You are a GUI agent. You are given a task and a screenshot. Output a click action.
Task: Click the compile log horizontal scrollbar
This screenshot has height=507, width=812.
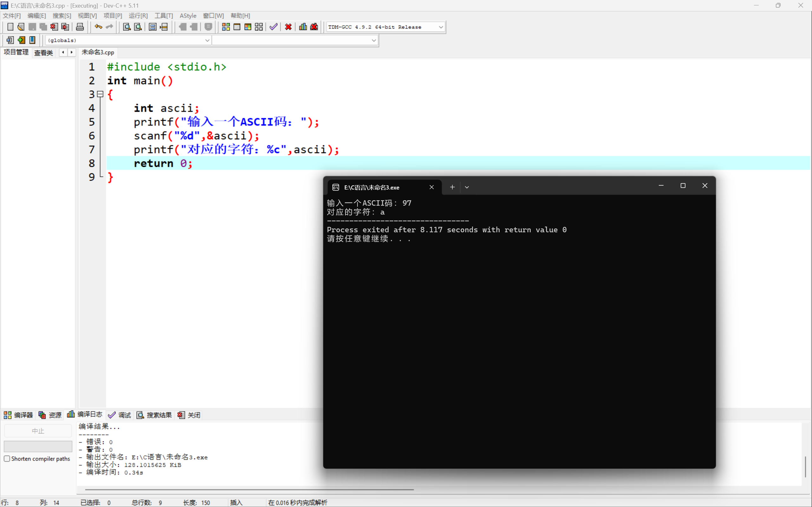click(249, 490)
